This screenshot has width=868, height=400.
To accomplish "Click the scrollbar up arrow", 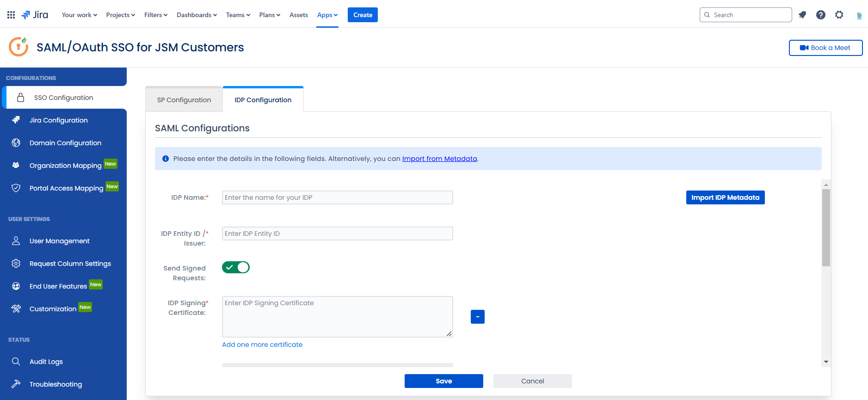I will [x=826, y=185].
